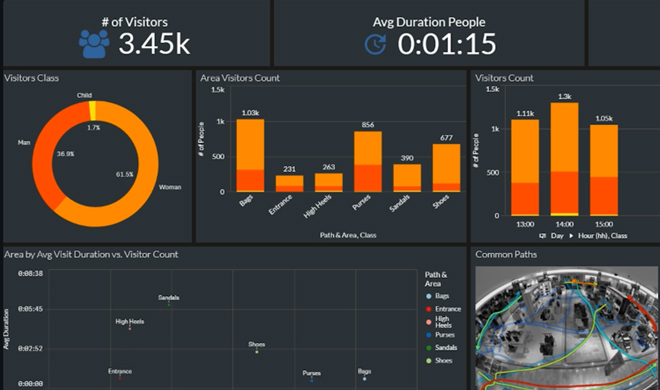Click the blue visitors group icon
Image resolution: width=660 pixels, height=390 pixels.
pyautogui.click(x=94, y=44)
